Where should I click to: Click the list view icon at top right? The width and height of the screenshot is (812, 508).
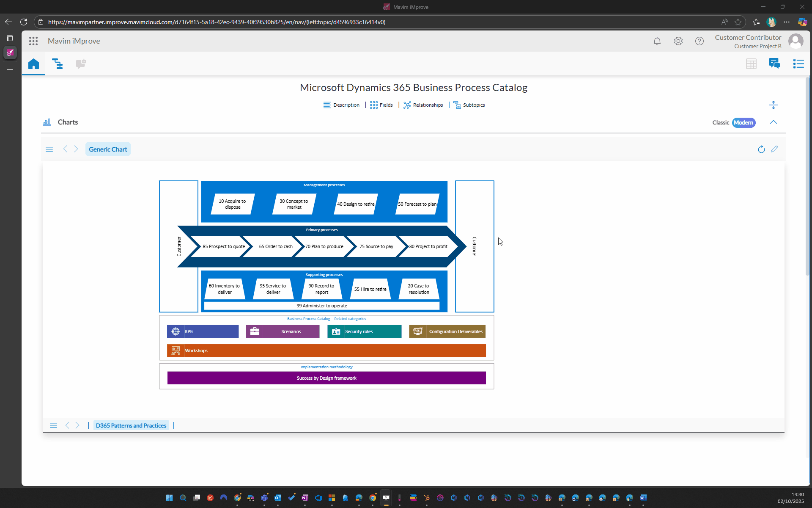click(798, 64)
